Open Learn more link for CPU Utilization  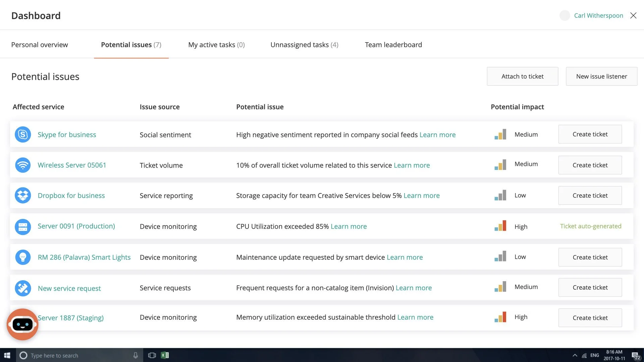coord(348,226)
